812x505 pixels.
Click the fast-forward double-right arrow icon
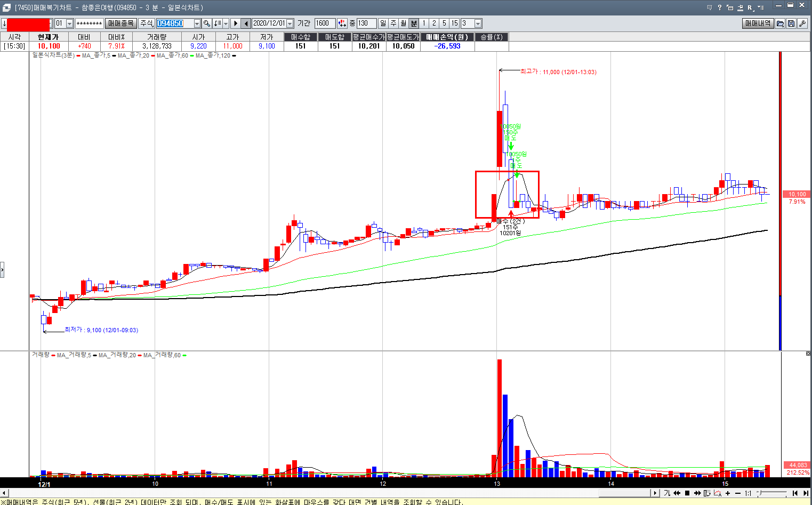(x=697, y=493)
